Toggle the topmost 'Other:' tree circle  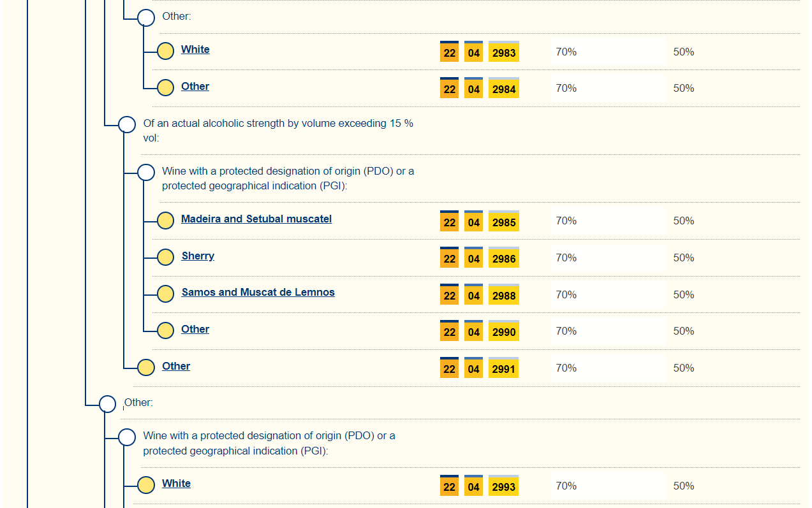point(146,18)
